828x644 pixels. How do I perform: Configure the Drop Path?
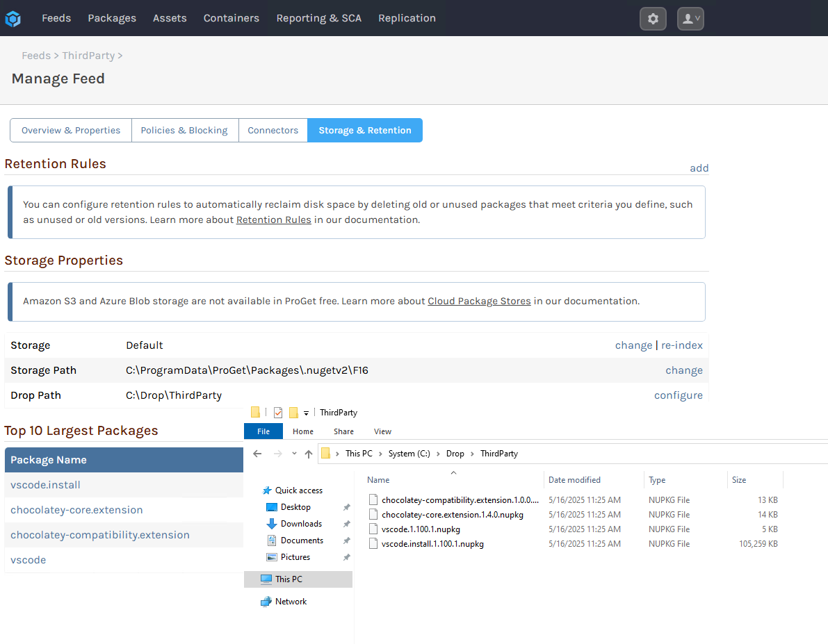679,395
